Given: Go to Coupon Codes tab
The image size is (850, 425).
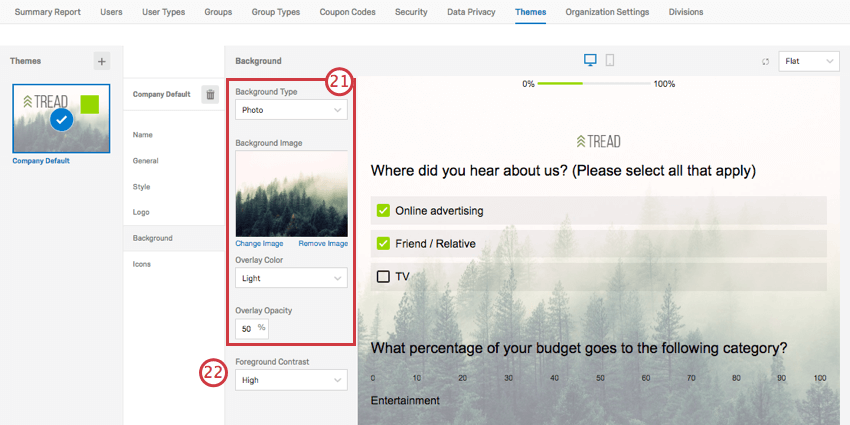Looking at the screenshot, I should click(x=347, y=12).
